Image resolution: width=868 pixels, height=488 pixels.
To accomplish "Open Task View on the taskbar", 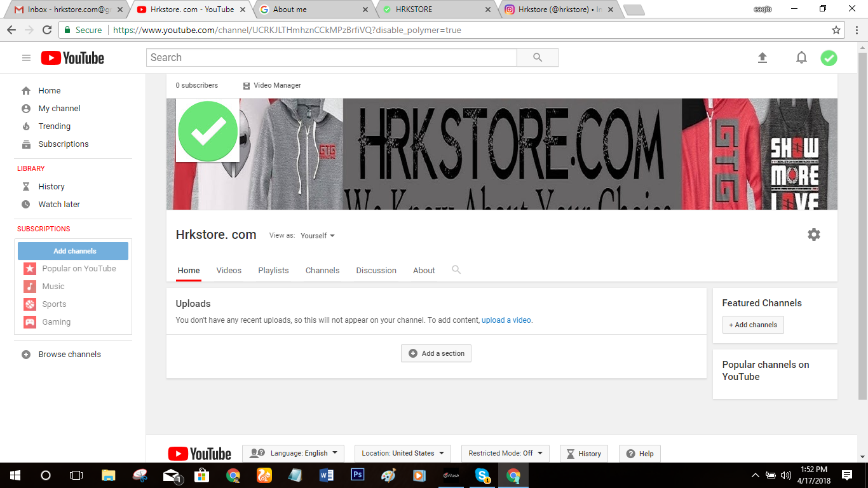I will pos(76,475).
